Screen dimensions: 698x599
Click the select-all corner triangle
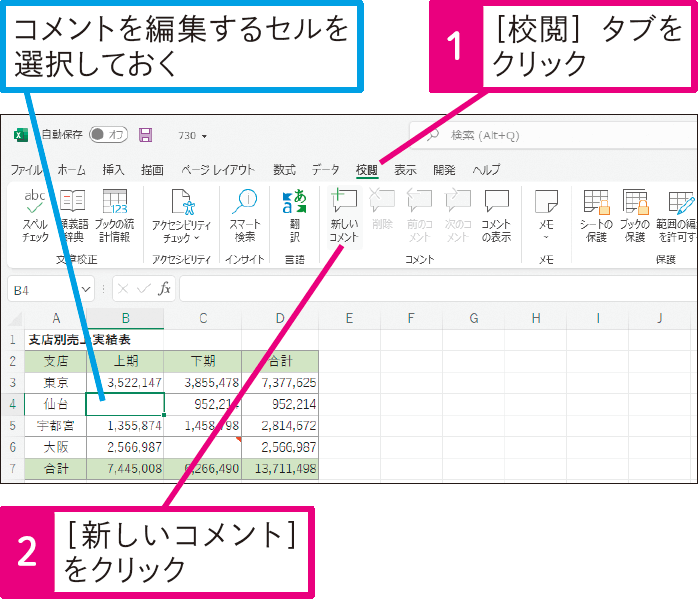point(16,319)
